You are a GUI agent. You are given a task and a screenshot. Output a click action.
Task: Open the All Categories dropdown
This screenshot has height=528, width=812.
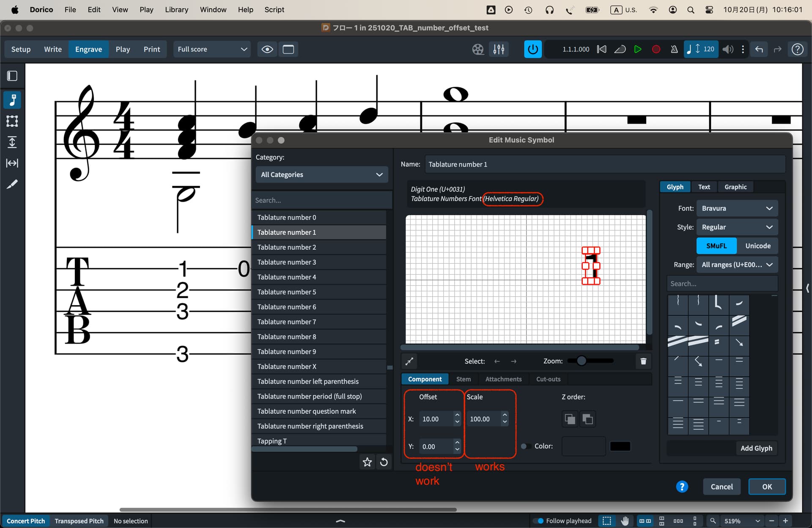pos(322,175)
